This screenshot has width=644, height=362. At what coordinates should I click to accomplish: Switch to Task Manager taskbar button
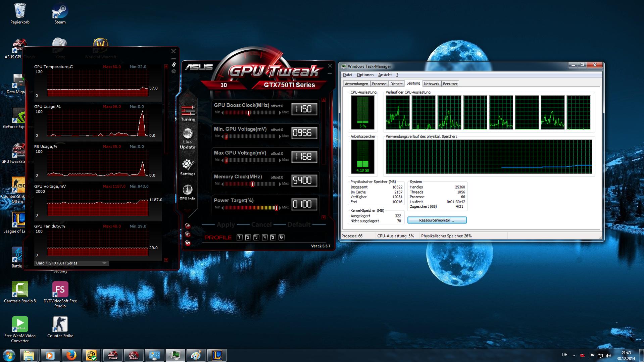(175, 355)
